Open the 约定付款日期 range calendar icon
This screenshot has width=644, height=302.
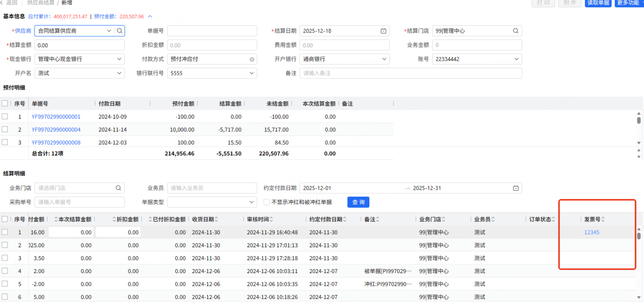[516, 188]
